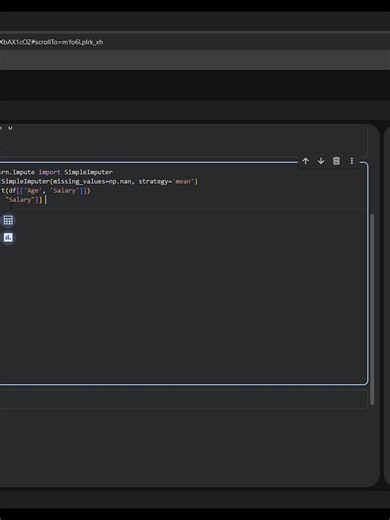Click the cell's vertical scrollbar
Viewport: 390px width, 520px height.
pos(372,309)
